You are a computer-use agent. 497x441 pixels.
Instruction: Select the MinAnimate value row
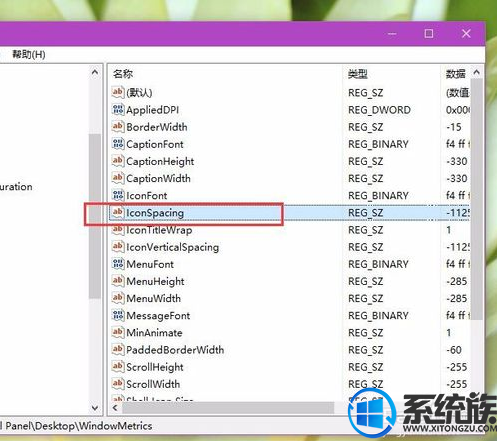(289, 333)
